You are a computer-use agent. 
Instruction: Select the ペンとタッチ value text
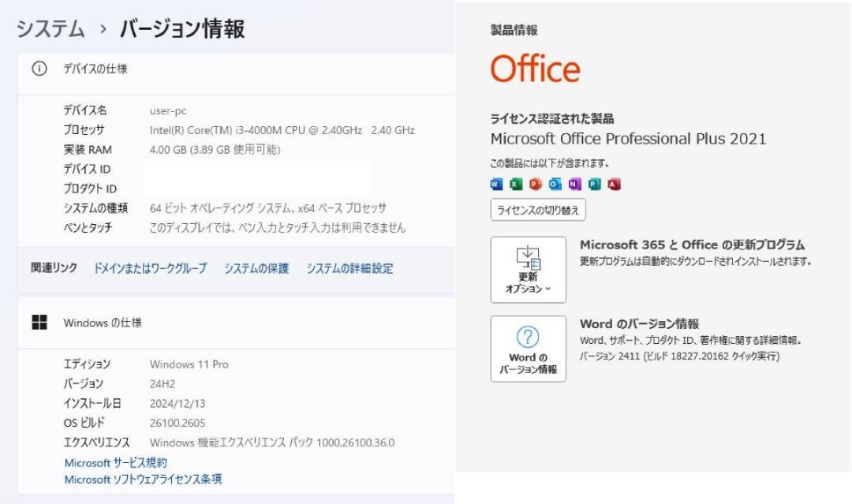(x=277, y=228)
